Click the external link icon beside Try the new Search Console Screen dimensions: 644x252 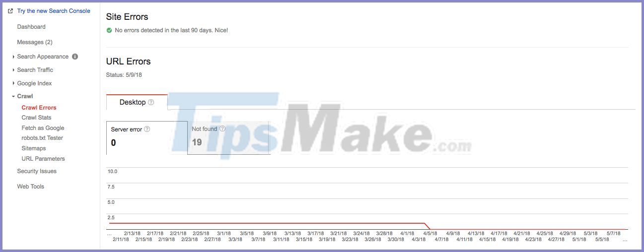click(x=10, y=11)
